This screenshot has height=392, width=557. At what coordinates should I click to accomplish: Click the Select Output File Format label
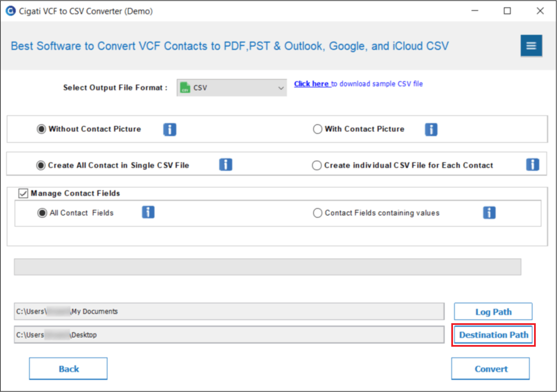point(115,88)
